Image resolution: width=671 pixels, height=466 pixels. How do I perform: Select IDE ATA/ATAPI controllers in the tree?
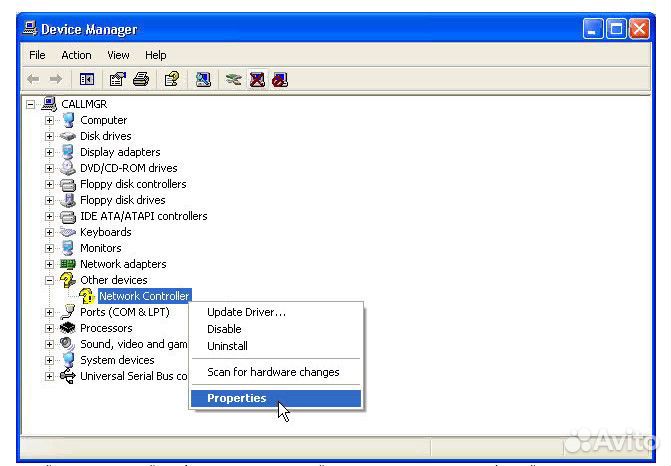coord(143,216)
